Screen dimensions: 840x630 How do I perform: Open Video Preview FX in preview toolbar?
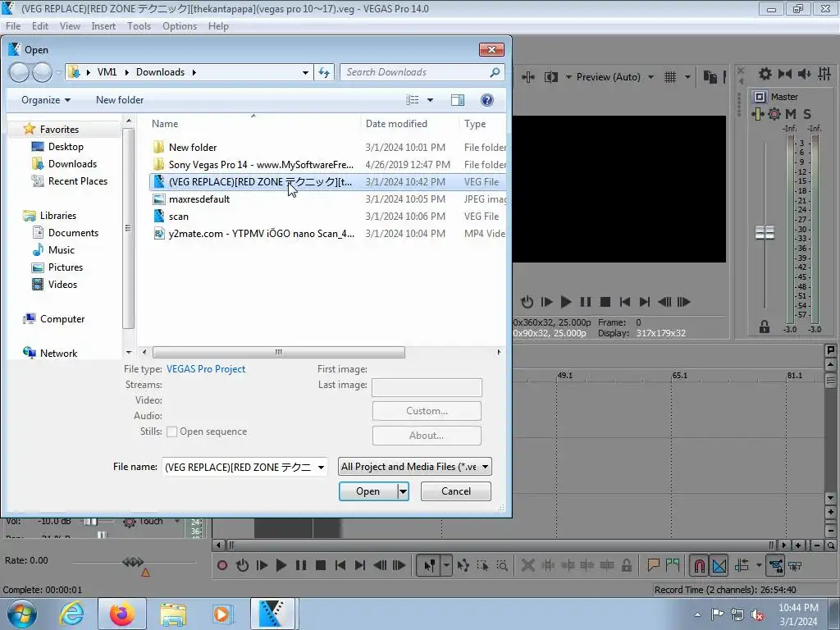[527, 77]
